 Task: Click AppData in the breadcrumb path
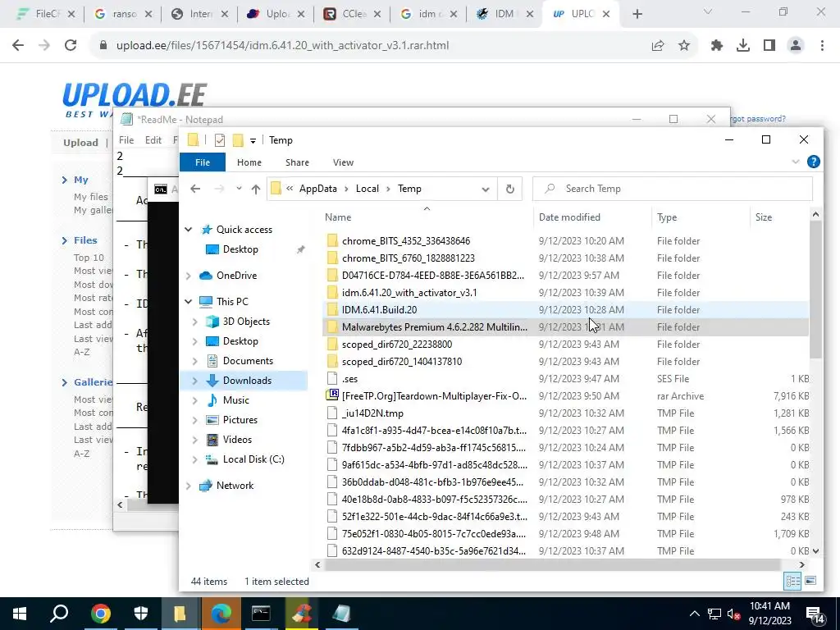coord(317,189)
